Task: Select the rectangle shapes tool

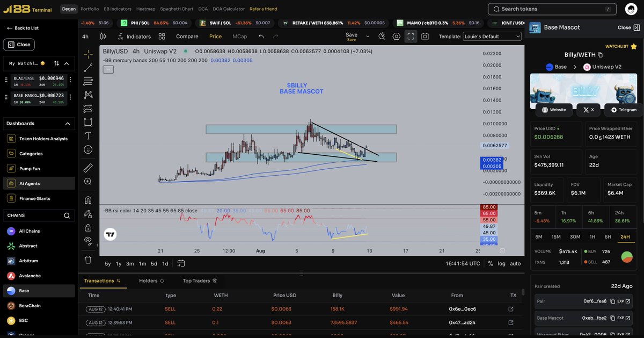Action: (89, 122)
